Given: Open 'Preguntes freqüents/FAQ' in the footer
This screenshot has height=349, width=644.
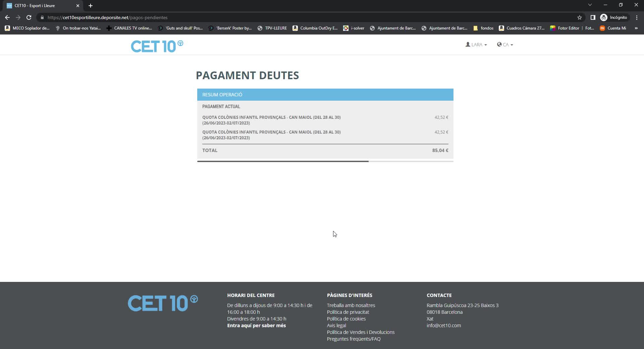Looking at the screenshot, I should [x=354, y=339].
